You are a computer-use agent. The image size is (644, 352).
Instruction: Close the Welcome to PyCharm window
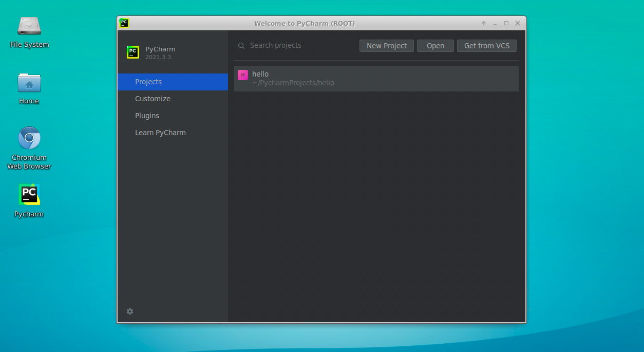click(x=518, y=24)
